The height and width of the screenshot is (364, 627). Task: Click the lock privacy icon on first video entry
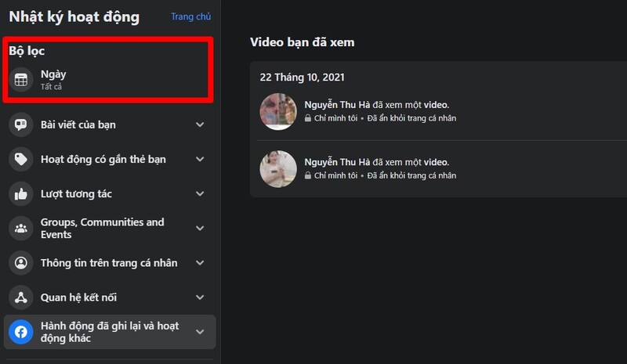click(307, 118)
